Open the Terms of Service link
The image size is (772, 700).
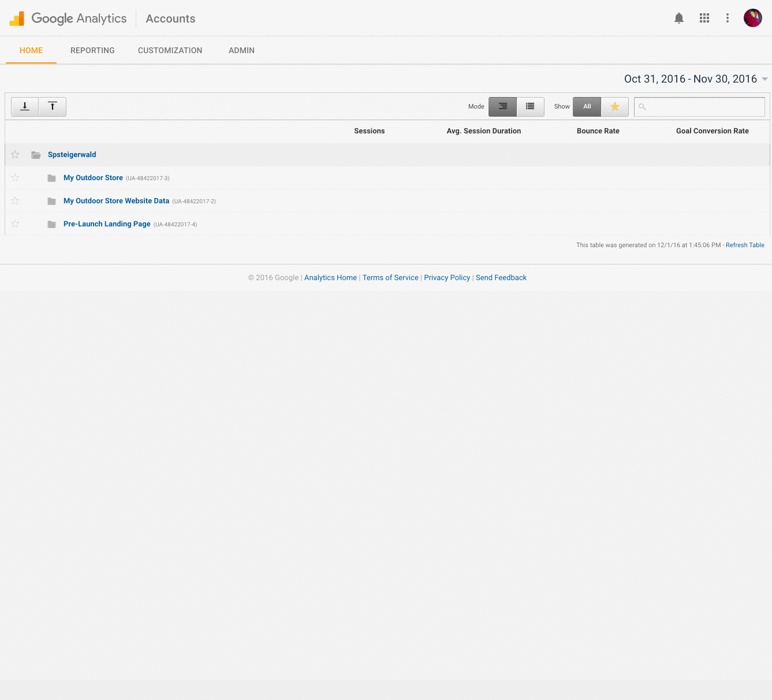tap(390, 278)
